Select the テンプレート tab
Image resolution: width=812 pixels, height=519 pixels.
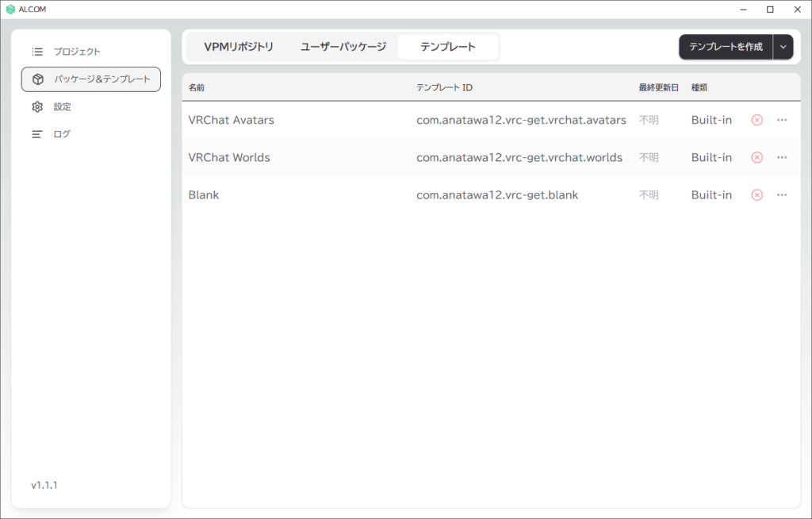tap(448, 47)
